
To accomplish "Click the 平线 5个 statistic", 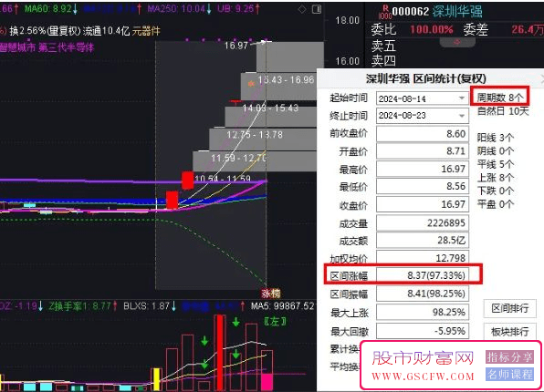I will (x=495, y=164).
